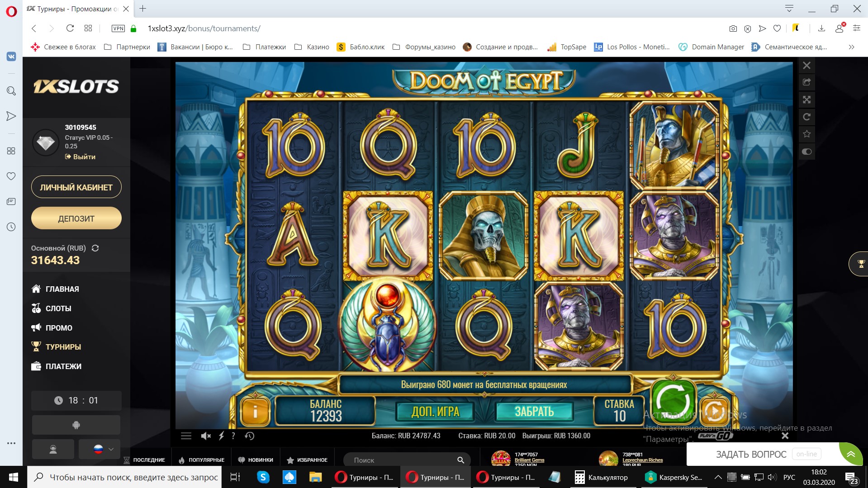Click the green spin button

(x=673, y=401)
